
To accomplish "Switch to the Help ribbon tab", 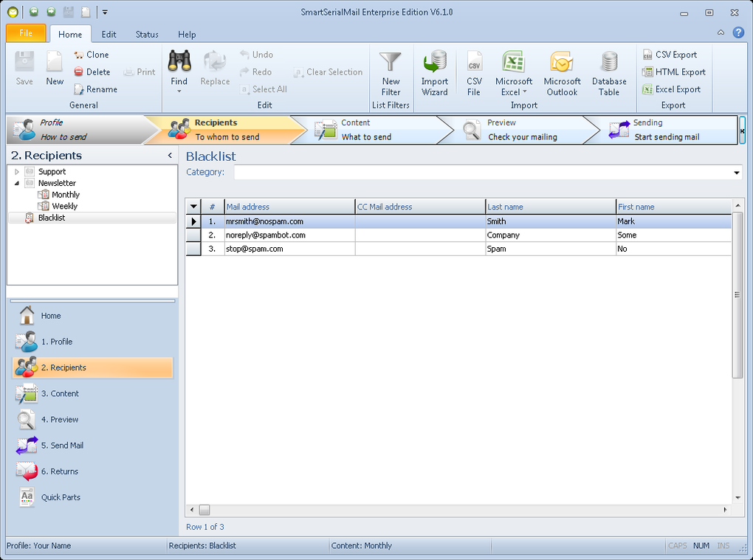I will coord(187,35).
